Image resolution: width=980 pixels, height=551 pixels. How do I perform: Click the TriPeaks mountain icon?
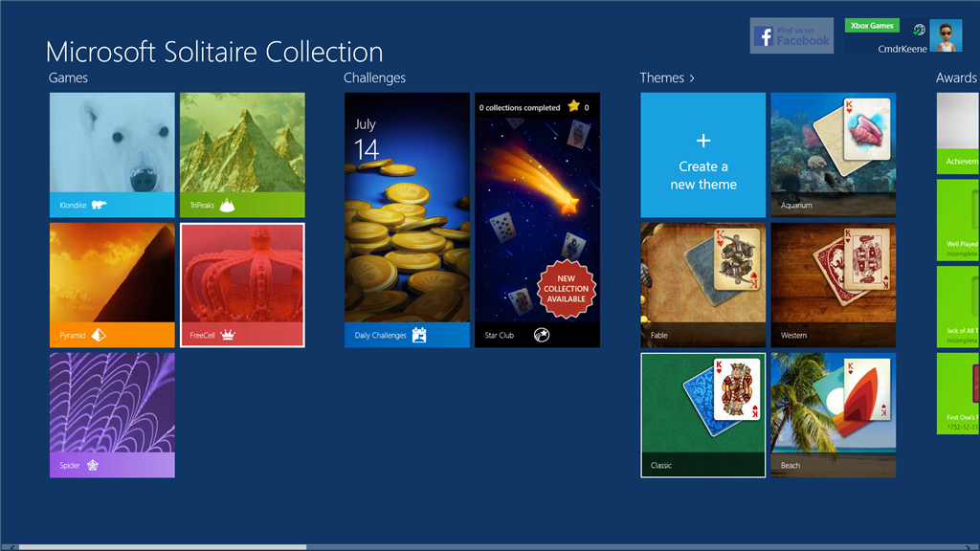[x=228, y=205]
